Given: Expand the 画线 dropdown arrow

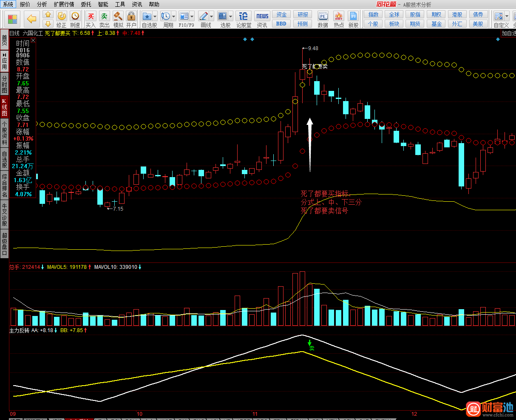Looking at the screenshot, I should 211,17.
